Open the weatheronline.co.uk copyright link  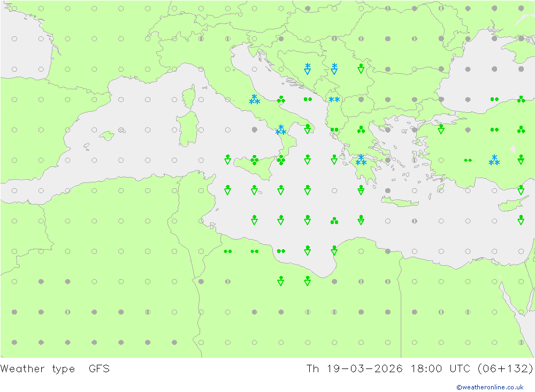[490, 387]
